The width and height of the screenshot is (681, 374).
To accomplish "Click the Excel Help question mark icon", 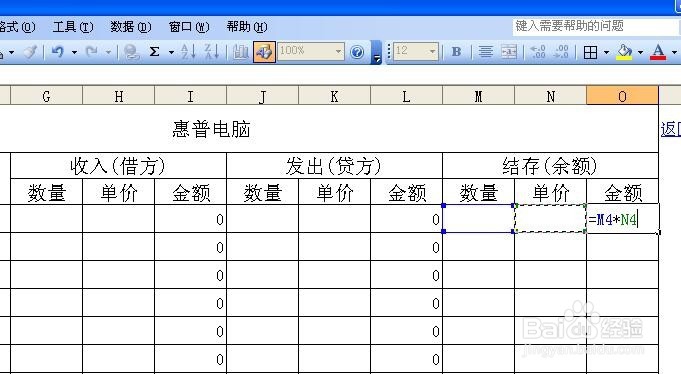I will (x=357, y=52).
